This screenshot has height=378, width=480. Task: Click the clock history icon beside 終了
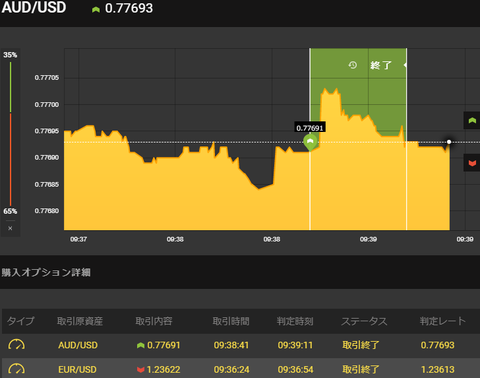coord(353,65)
